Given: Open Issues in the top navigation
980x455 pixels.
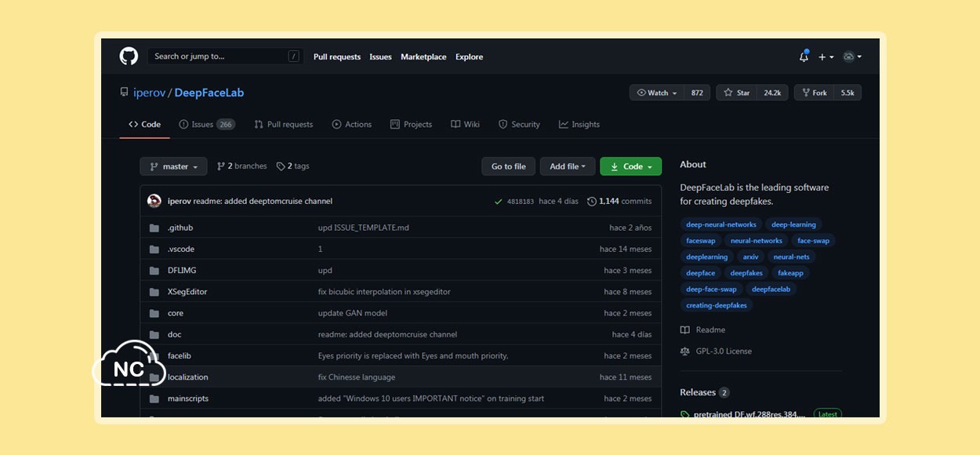Looking at the screenshot, I should click(x=380, y=56).
